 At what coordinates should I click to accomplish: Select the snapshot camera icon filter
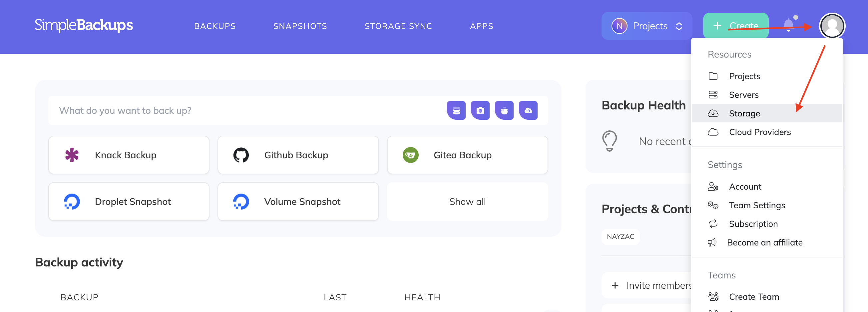point(481,110)
